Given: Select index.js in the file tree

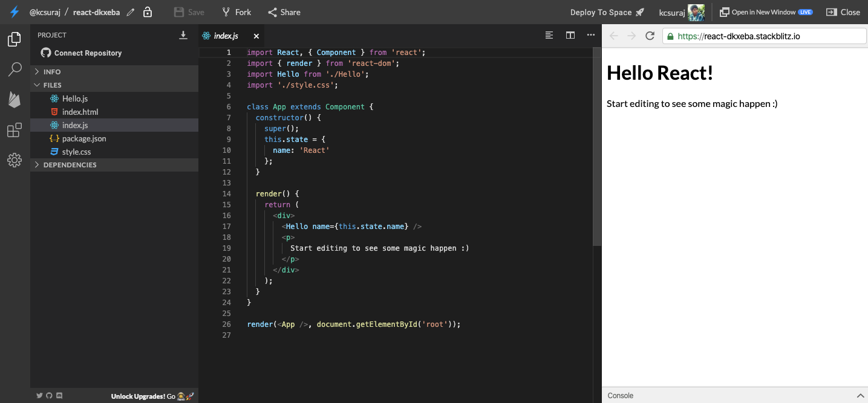Looking at the screenshot, I should (x=114, y=125).
